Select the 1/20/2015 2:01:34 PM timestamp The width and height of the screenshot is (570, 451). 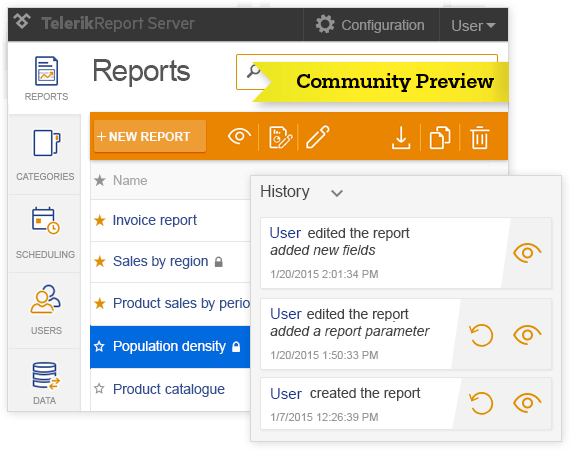click(x=324, y=274)
